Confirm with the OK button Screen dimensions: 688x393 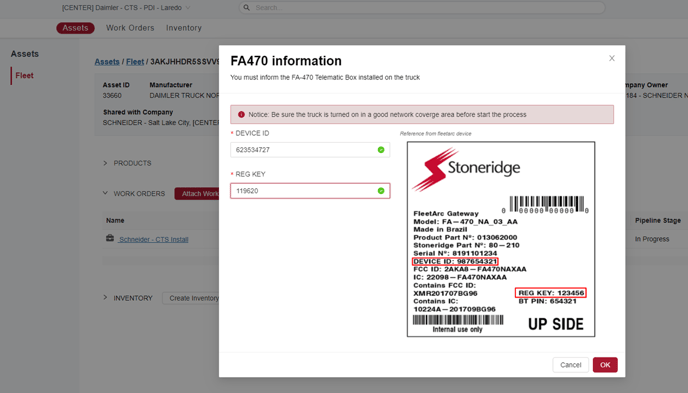pos(605,365)
